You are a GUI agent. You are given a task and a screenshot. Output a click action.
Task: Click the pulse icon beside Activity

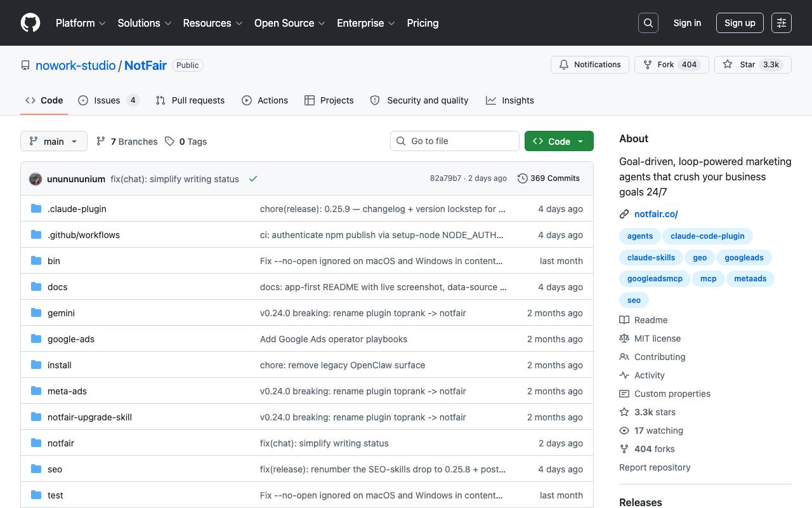[624, 375]
